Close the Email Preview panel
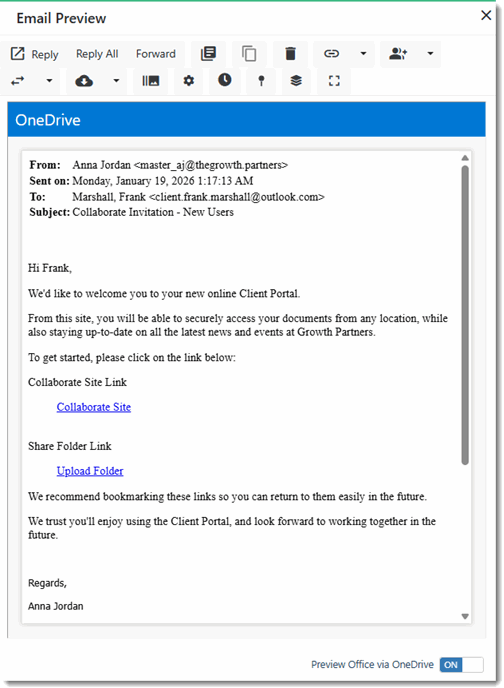This screenshot has width=504, height=688. pos(486,15)
